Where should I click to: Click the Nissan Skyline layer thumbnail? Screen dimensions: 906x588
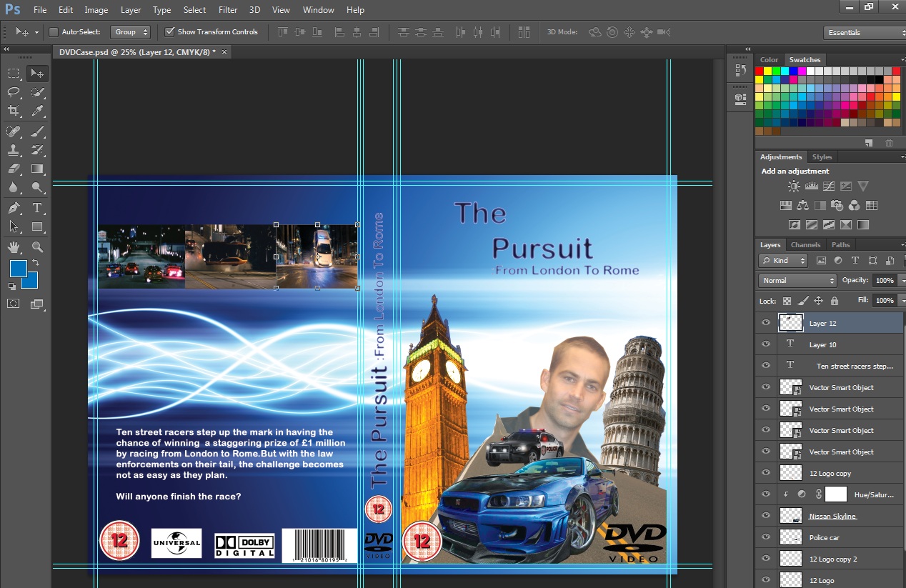point(790,515)
